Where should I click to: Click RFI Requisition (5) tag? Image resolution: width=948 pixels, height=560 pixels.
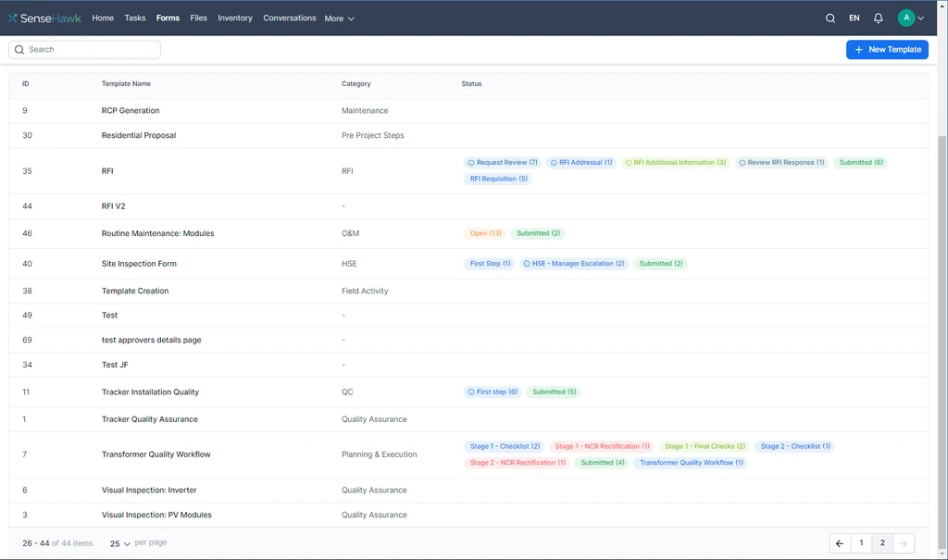(x=498, y=179)
